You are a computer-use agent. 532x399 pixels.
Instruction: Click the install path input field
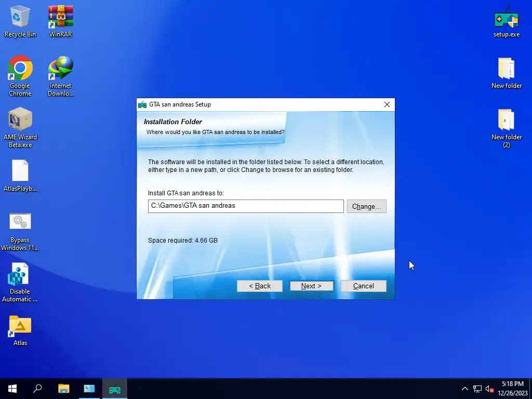click(246, 206)
